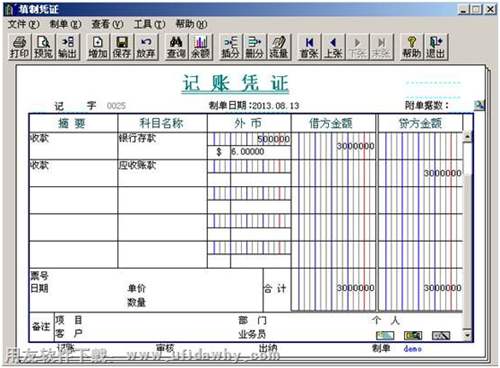Click the 贷方金额 column header
The image size is (500, 368).
coord(420,123)
